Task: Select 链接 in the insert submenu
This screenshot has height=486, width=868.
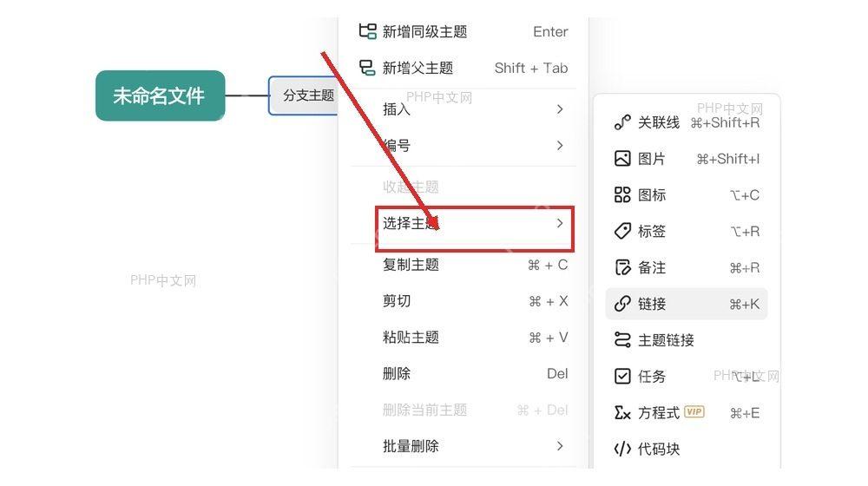Action: (x=687, y=304)
